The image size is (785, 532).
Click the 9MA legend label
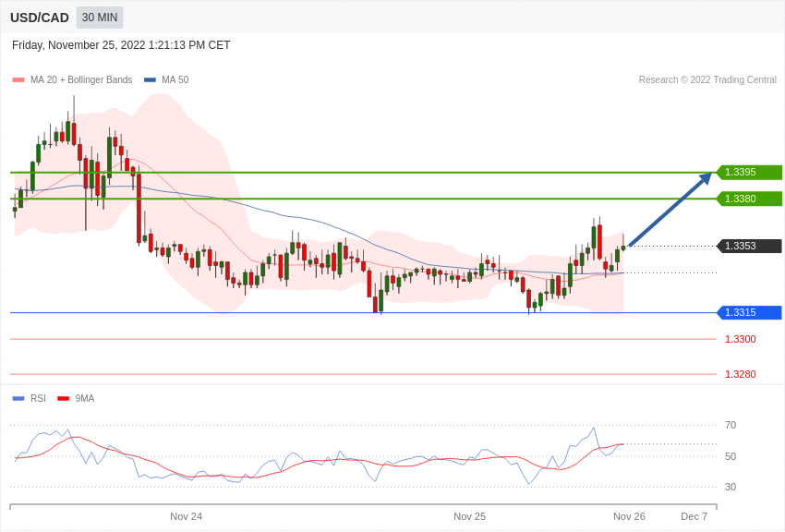point(85,399)
